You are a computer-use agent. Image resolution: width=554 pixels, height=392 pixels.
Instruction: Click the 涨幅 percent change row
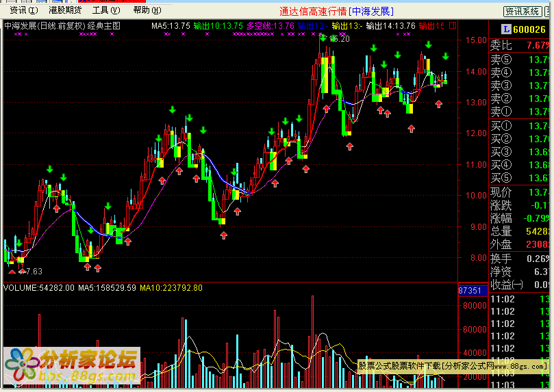[519, 218]
